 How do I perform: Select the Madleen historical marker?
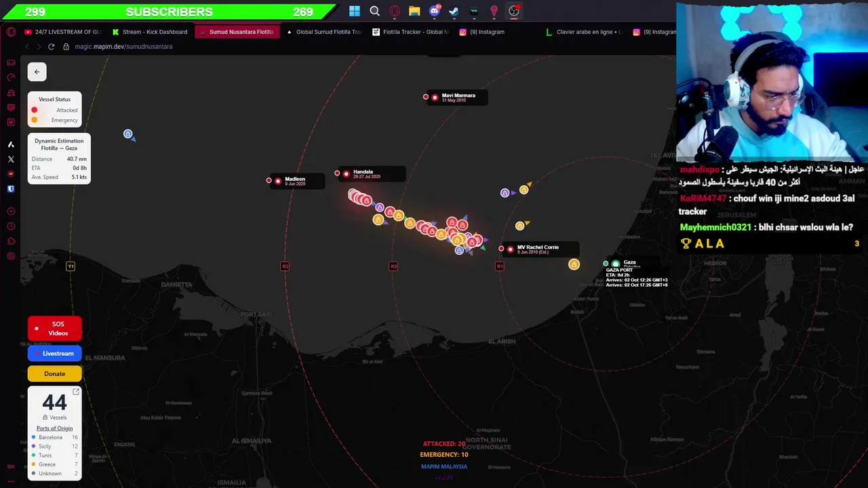(x=278, y=181)
